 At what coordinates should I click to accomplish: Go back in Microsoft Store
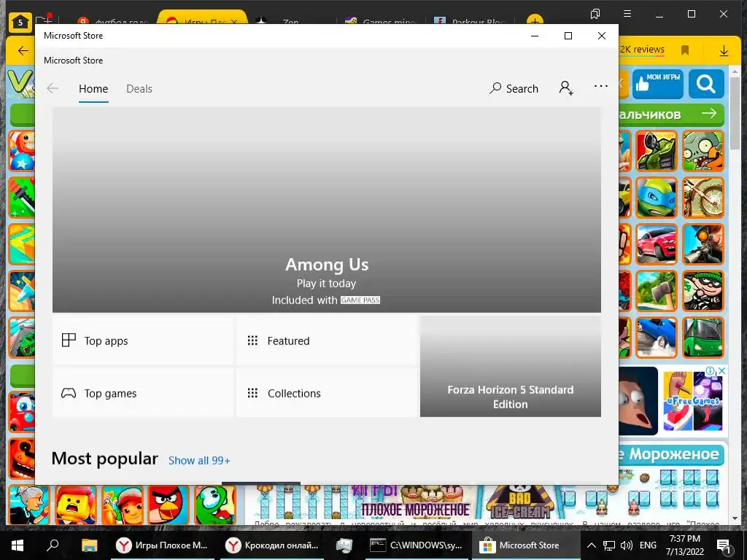pos(53,88)
